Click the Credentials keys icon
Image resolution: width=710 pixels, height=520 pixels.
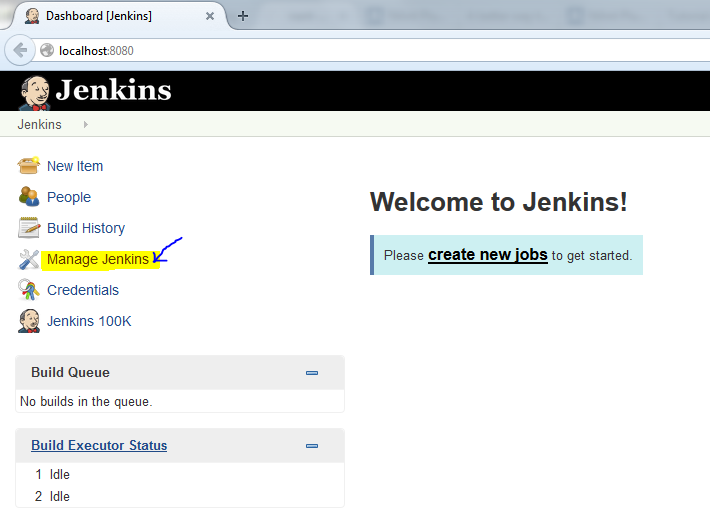click(29, 290)
